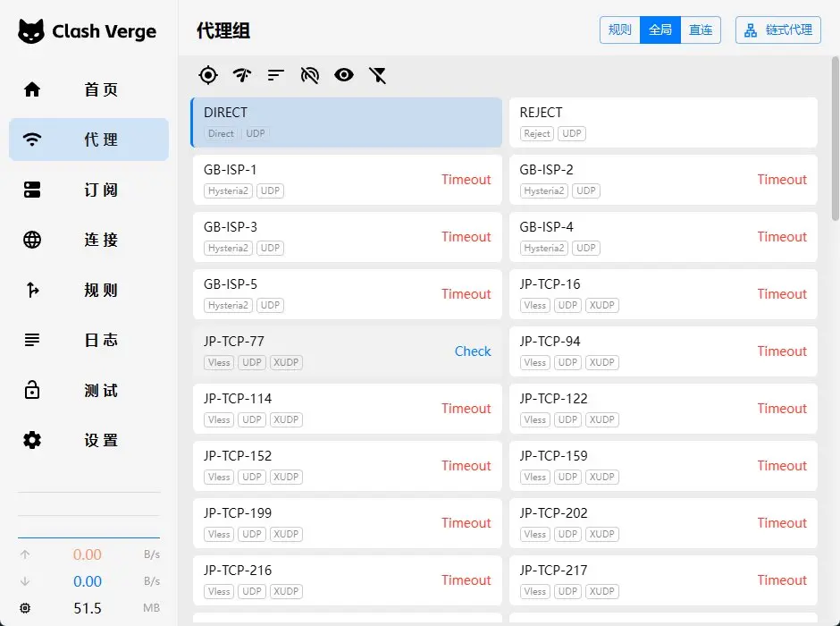This screenshot has height=626, width=840.
Task: Click the lines icon beside 日志
Action: click(x=32, y=340)
